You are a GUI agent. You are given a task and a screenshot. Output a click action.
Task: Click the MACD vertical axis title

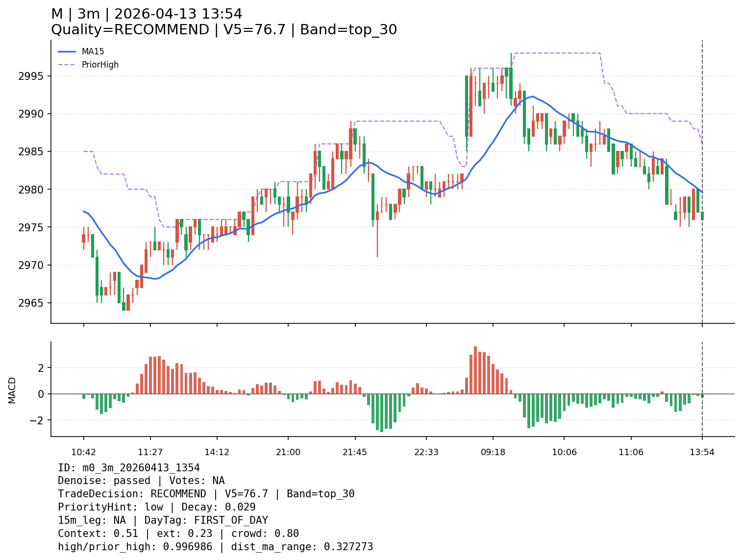pos(12,390)
